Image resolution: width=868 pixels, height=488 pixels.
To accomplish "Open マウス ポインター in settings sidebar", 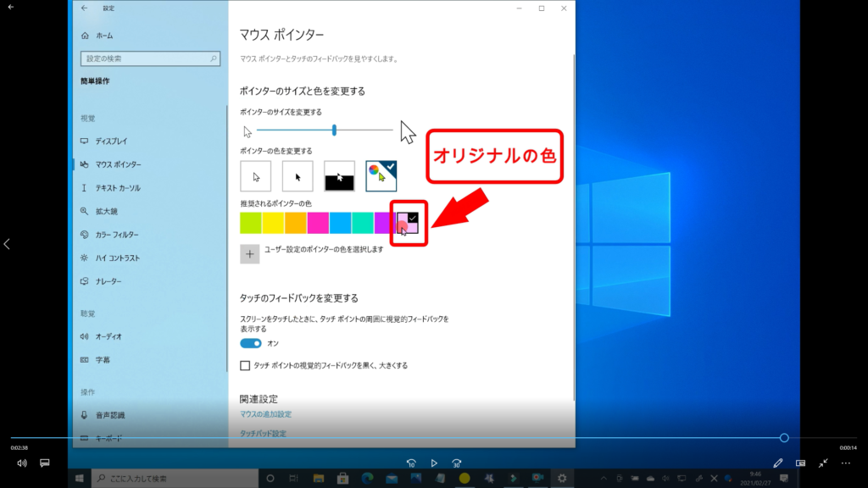I will [x=118, y=164].
